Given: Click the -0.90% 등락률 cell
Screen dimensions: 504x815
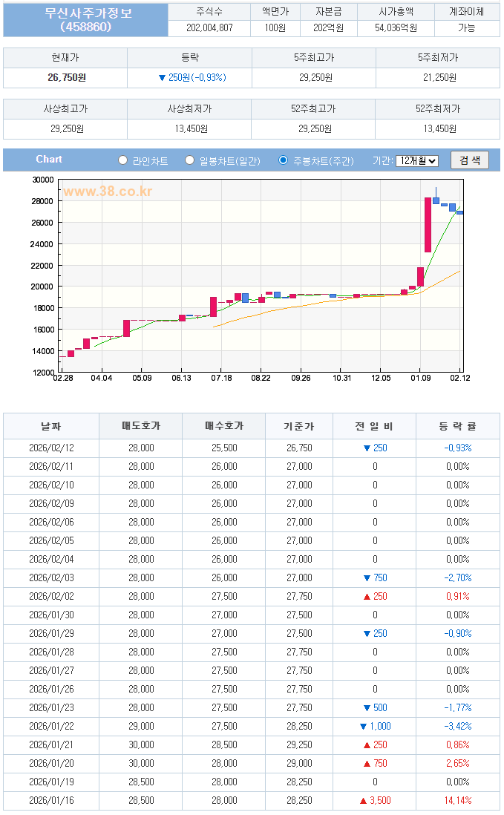Looking at the screenshot, I should coord(458,634).
